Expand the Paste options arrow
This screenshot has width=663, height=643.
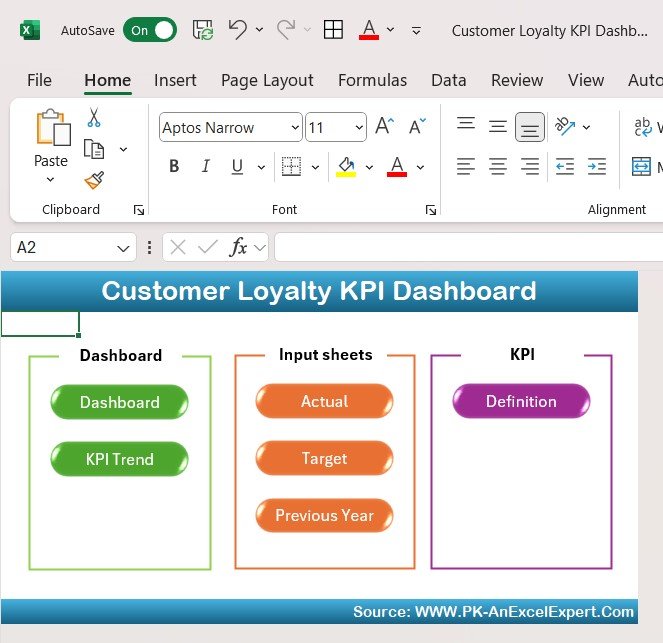[50, 179]
